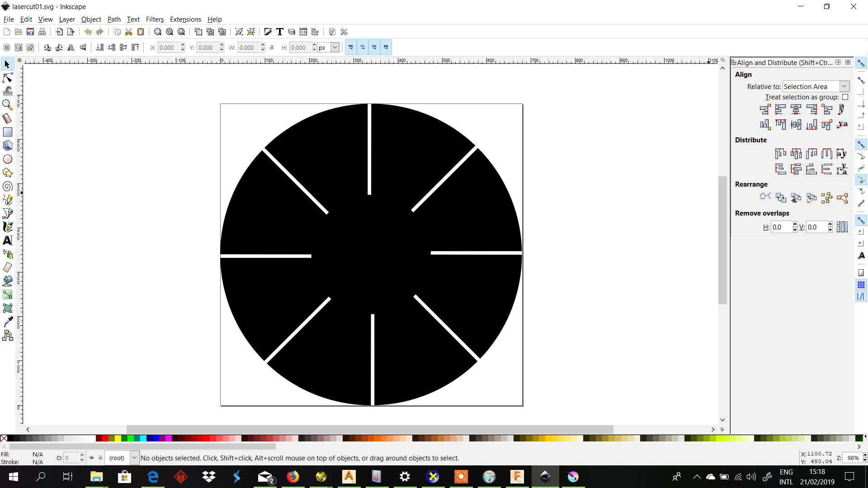The image size is (868, 488).
Task: Click the red color swatch in palette
Action: click(105, 438)
